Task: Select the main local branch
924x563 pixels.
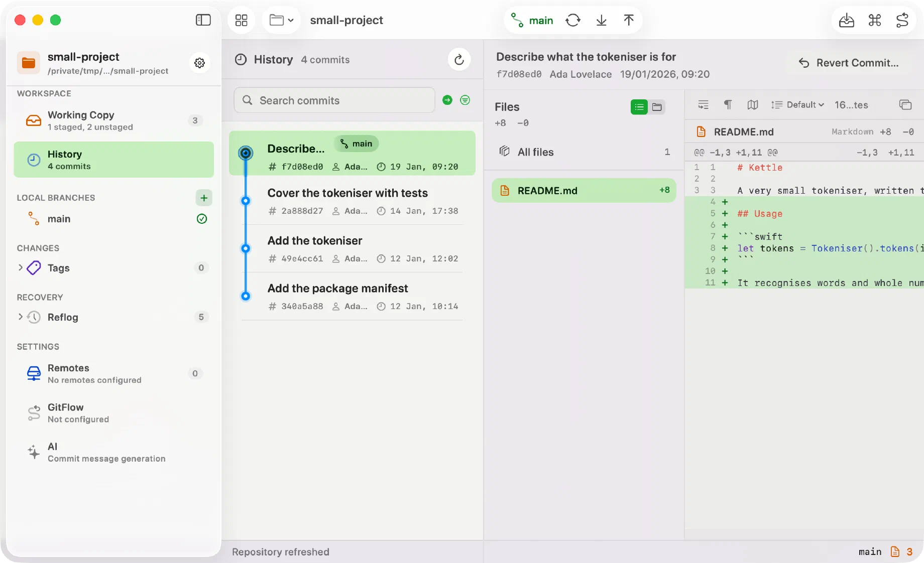Action: point(114,219)
